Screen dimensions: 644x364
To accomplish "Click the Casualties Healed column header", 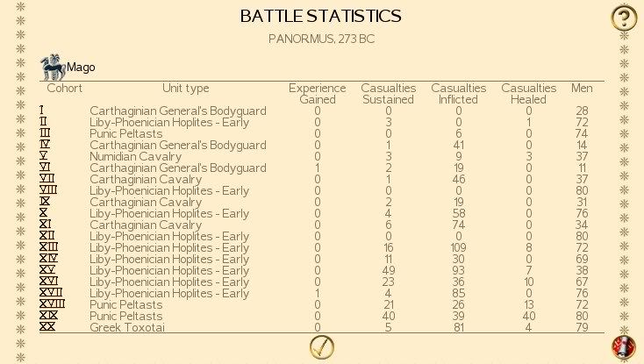I will coord(529,94).
